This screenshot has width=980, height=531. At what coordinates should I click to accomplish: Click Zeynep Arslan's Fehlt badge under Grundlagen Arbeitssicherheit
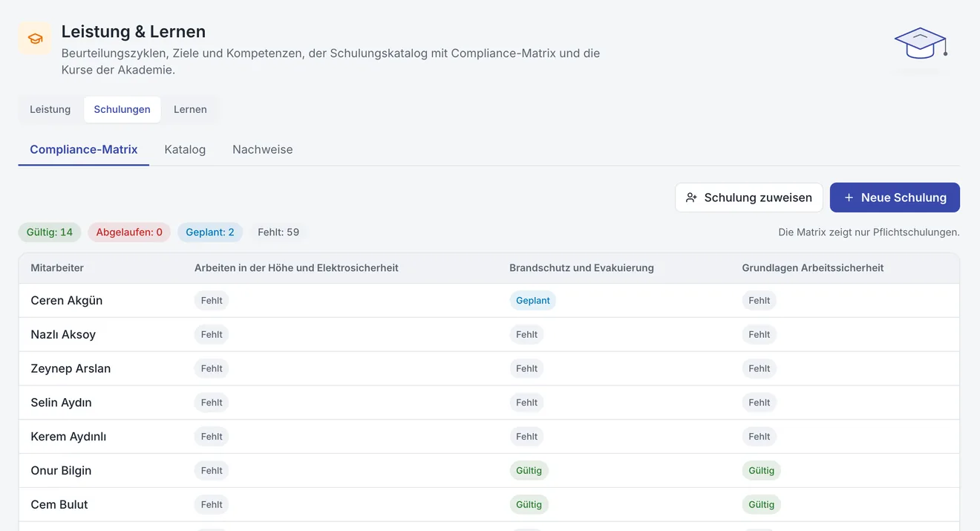click(759, 369)
